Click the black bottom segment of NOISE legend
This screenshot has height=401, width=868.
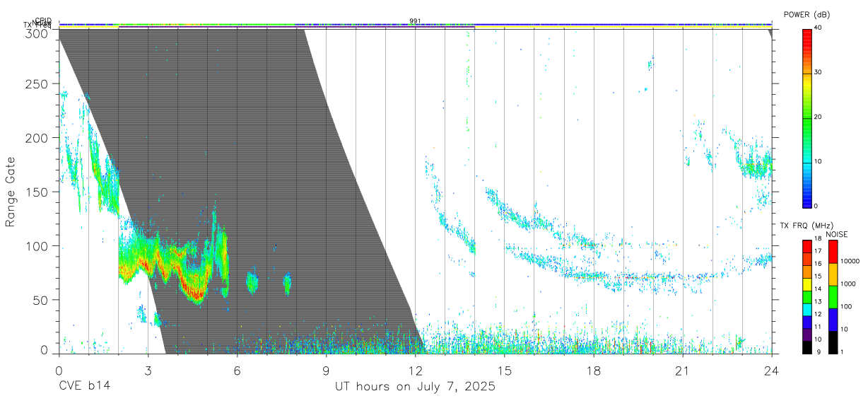click(832, 342)
